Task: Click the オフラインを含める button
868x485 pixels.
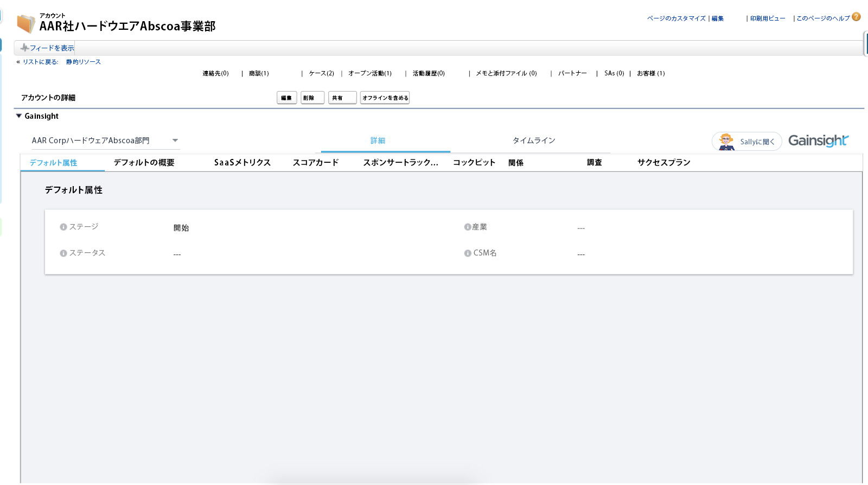Action: (x=385, y=98)
